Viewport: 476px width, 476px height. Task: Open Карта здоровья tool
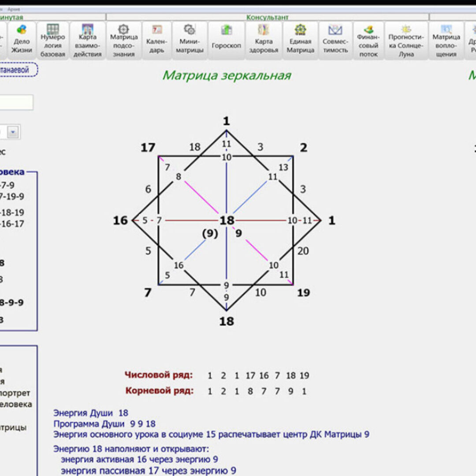click(263, 41)
